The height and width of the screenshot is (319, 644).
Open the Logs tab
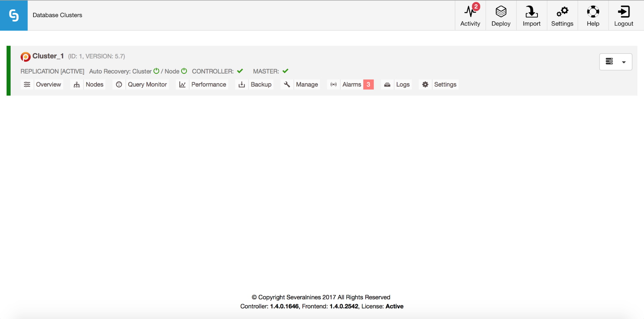(403, 84)
